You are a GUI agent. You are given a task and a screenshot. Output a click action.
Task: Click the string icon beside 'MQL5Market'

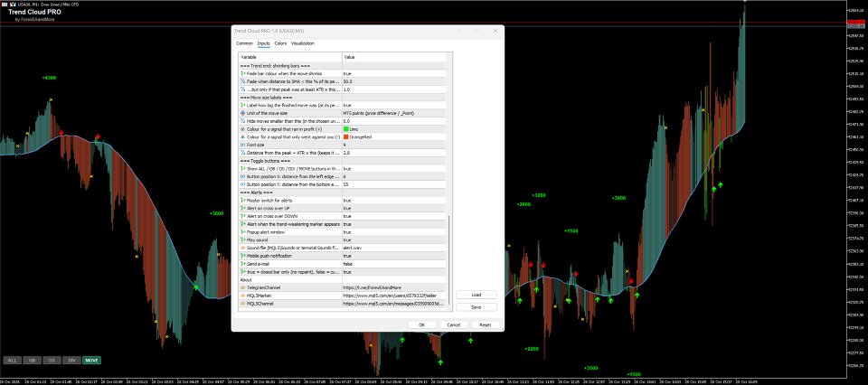point(242,296)
